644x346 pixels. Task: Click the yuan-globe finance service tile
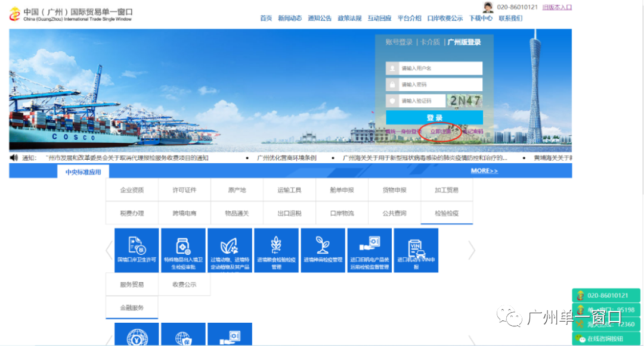pyautogui.click(x=137, y=334)
